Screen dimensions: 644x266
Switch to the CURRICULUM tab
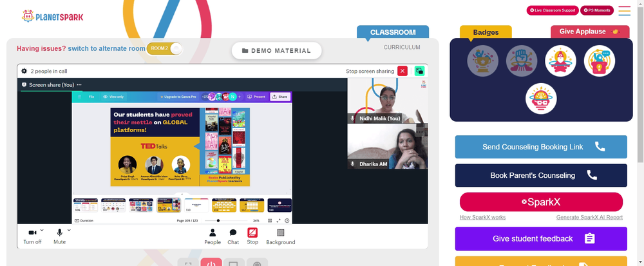(402, 47)
